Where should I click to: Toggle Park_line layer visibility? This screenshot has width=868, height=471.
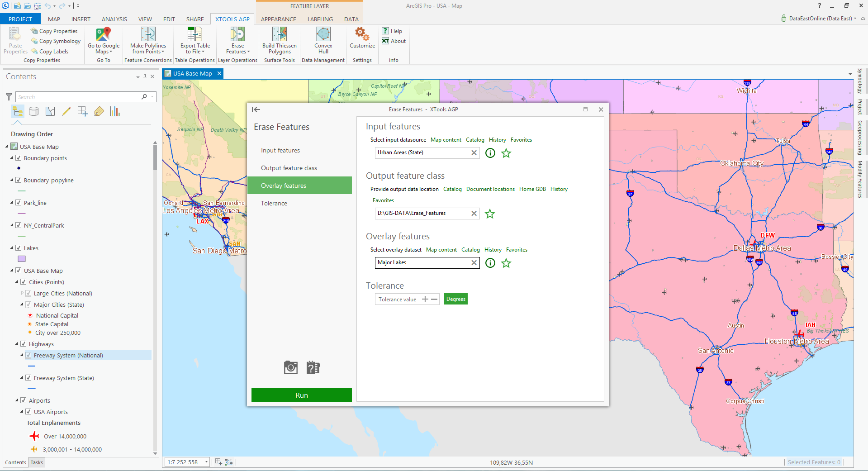click(x=19, y=203)
